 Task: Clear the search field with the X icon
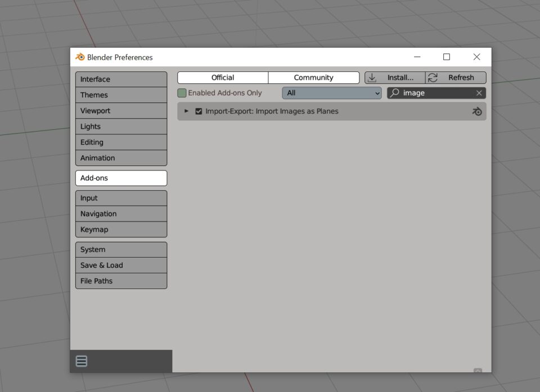click(x=479, y=93)
